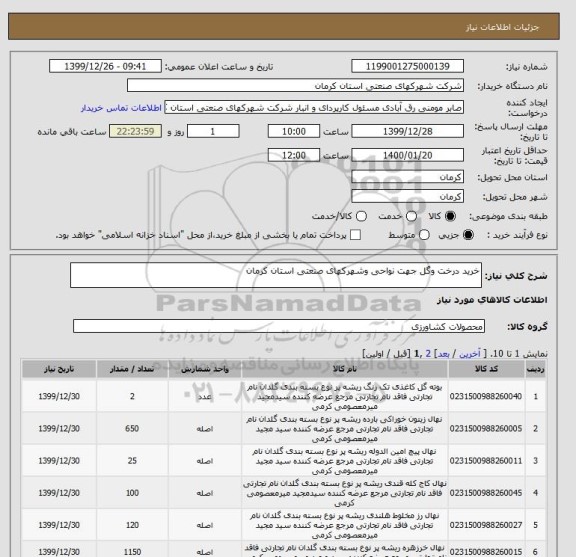Click the تاریخ نیاز column header
The height and width of the screenshot is (557, 576).
(59, 369)
